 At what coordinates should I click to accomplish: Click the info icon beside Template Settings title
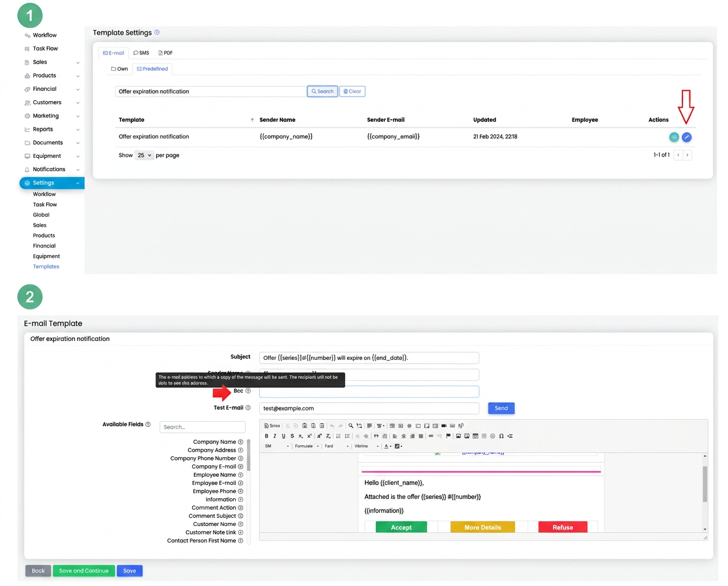click(x=157, y=32)
